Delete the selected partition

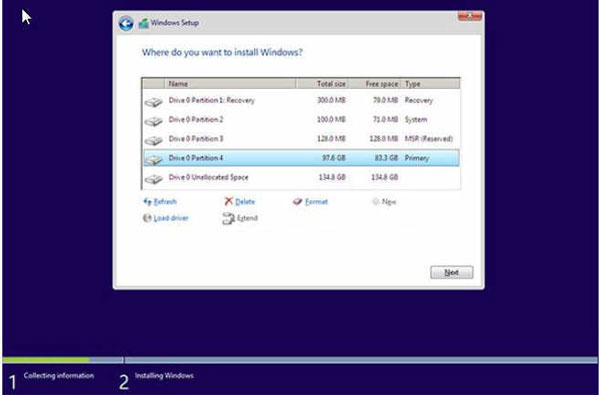[245, 202]
